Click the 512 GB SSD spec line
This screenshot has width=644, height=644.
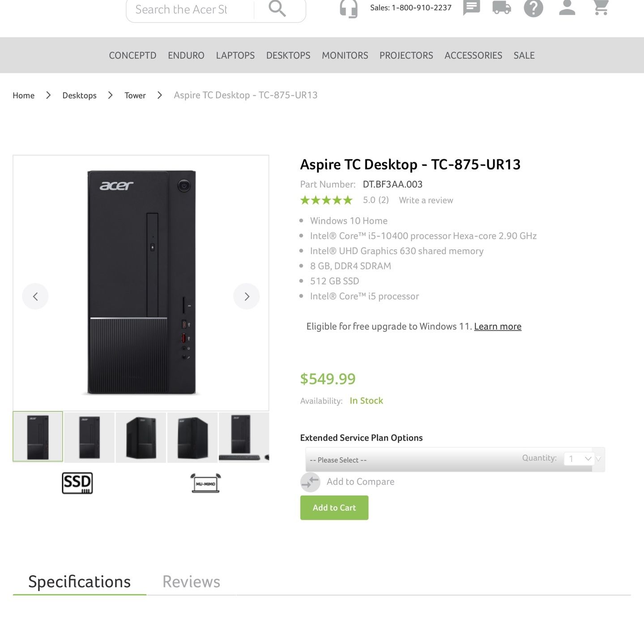pyautogui.click(x=334, y=281)
